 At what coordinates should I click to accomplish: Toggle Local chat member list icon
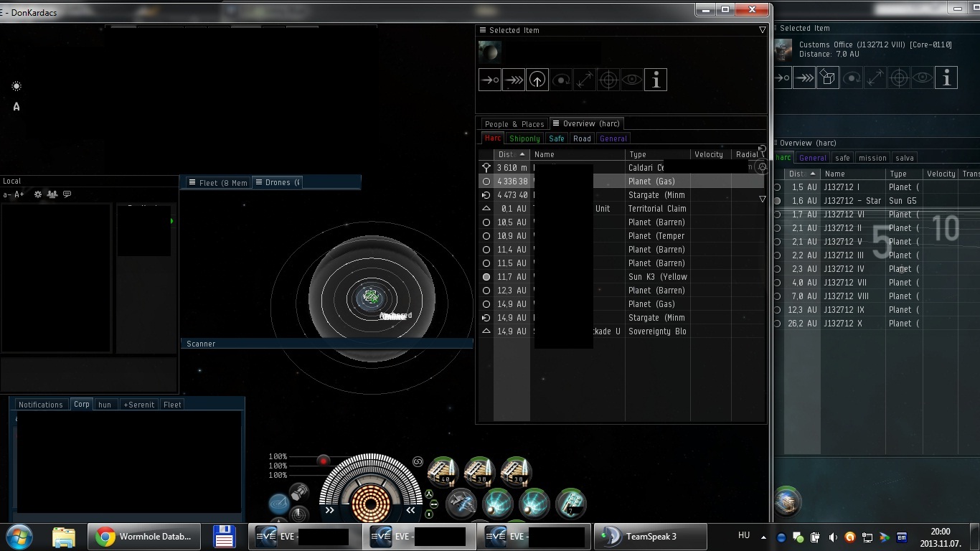52,194
